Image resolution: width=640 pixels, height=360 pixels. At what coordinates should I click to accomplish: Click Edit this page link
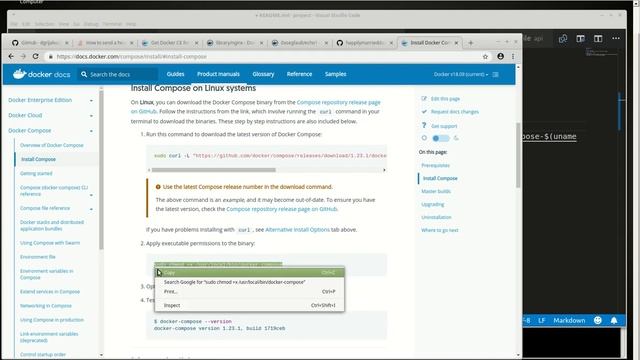445,99
